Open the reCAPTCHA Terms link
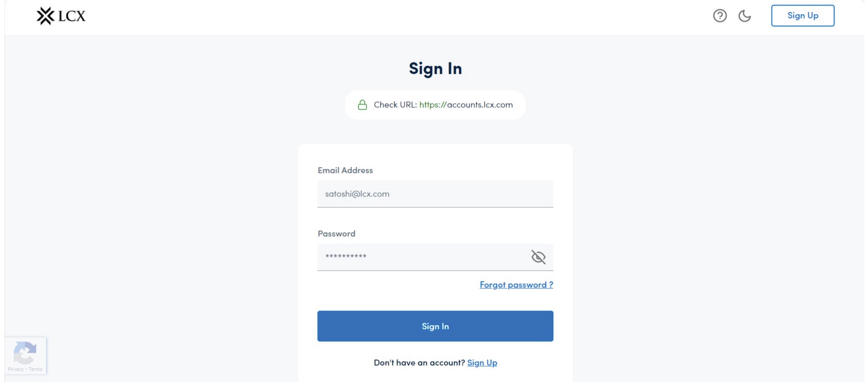The height and width of the screenshot is (382, 868). (35, 369)
